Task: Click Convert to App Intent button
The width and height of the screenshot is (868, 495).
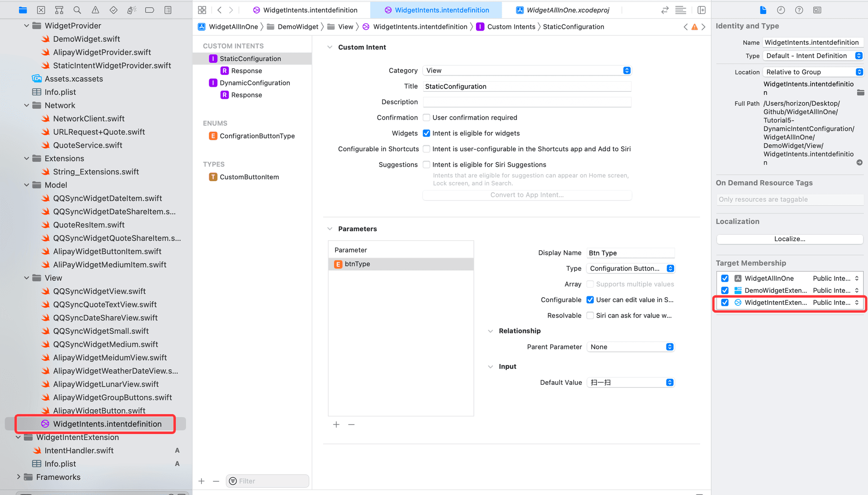Action: [x=527, y=195]
